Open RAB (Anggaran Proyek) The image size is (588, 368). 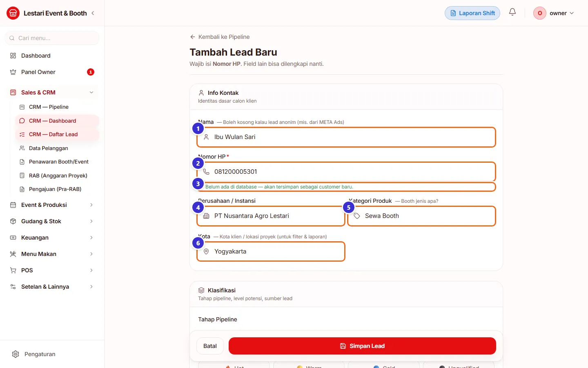coord(57,175)
